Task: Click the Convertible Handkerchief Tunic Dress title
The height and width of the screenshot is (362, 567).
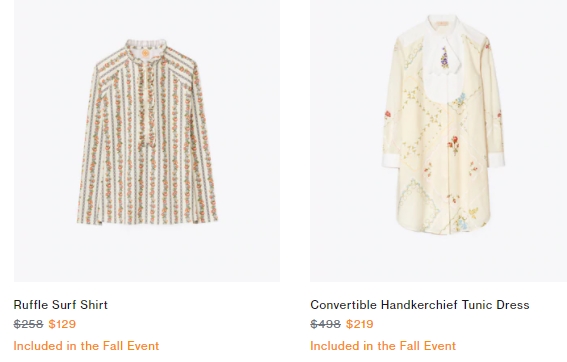Action: [420, 305]
